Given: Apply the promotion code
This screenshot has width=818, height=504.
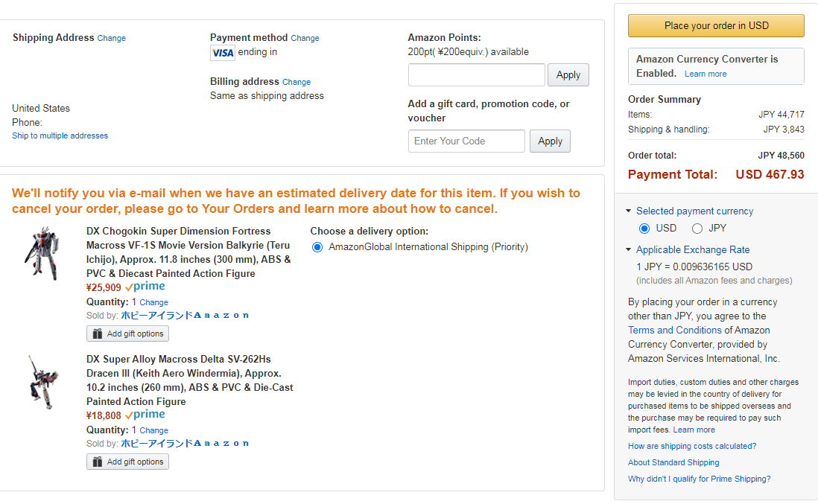Looking at the screenshot, I should [550, 141].
